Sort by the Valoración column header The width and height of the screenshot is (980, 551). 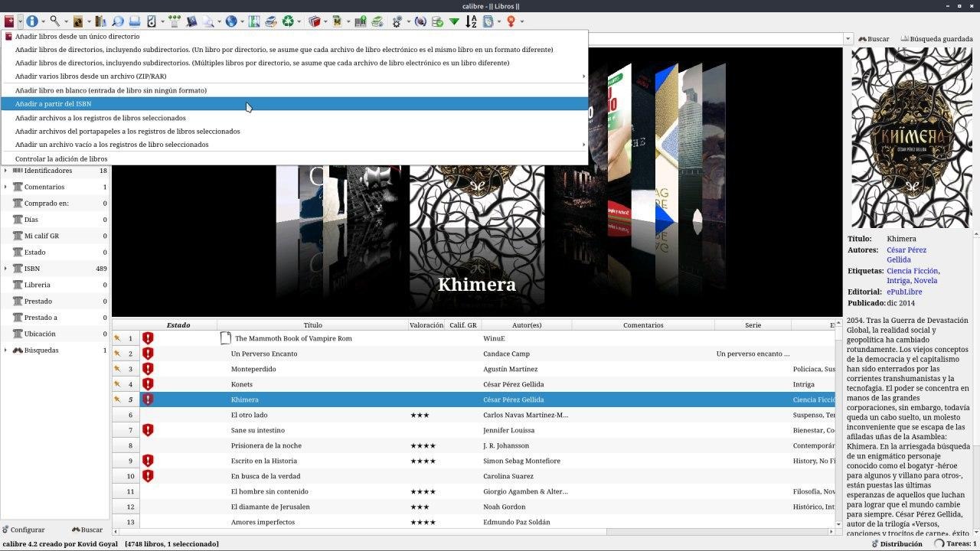point(426,325)
